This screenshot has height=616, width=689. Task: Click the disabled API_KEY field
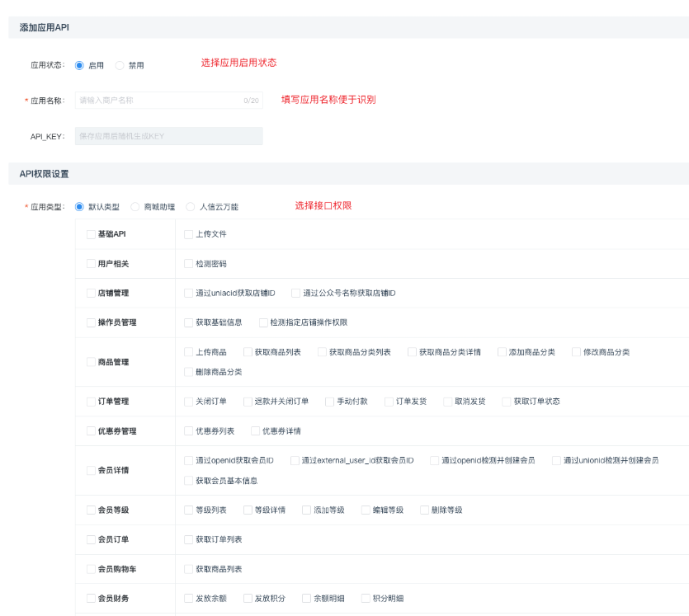(x=168, y=136)
